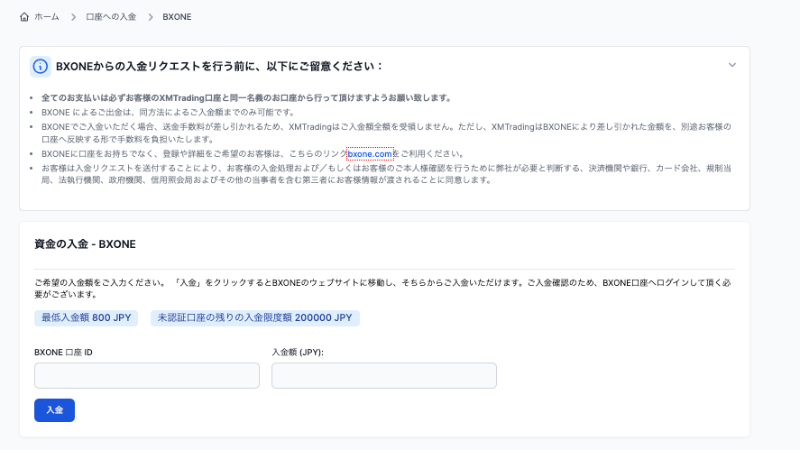
Task: Focus the 入金額 (JPY) field
Action: tap(384, 376)
